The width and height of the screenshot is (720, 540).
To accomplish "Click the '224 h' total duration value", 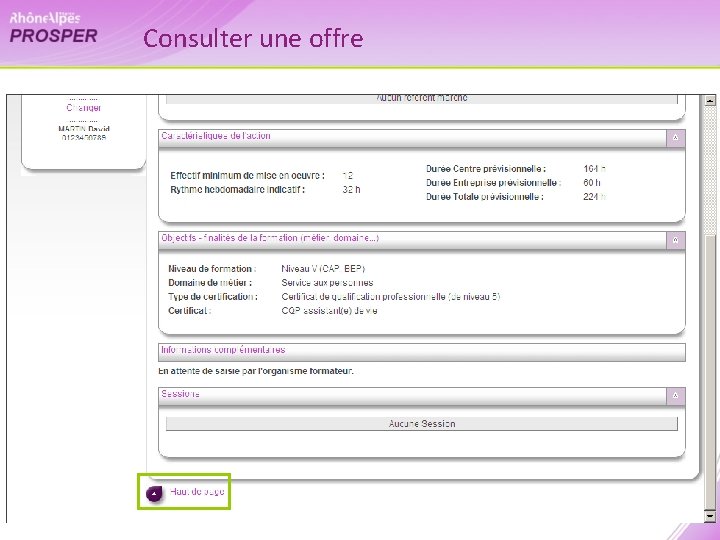I will point(594,197).
